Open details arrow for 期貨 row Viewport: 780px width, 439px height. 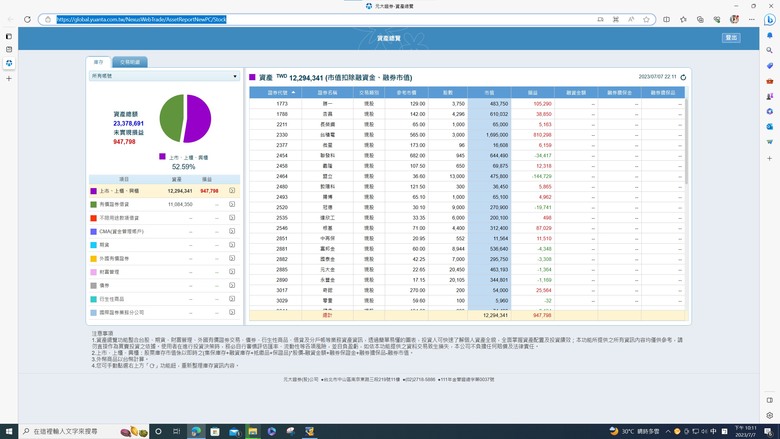(x=232, y=245)
